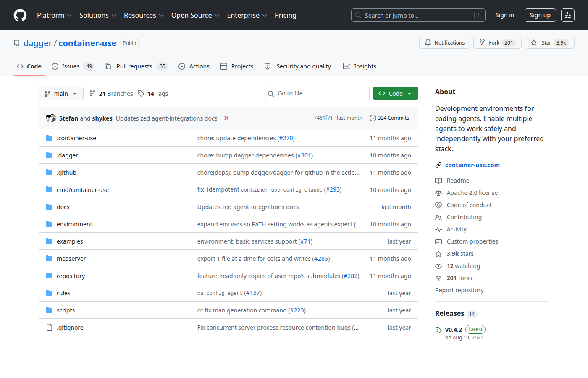Click the commit author avatars
The width and height of the screenshot is (588, 378).
(51, 118)
